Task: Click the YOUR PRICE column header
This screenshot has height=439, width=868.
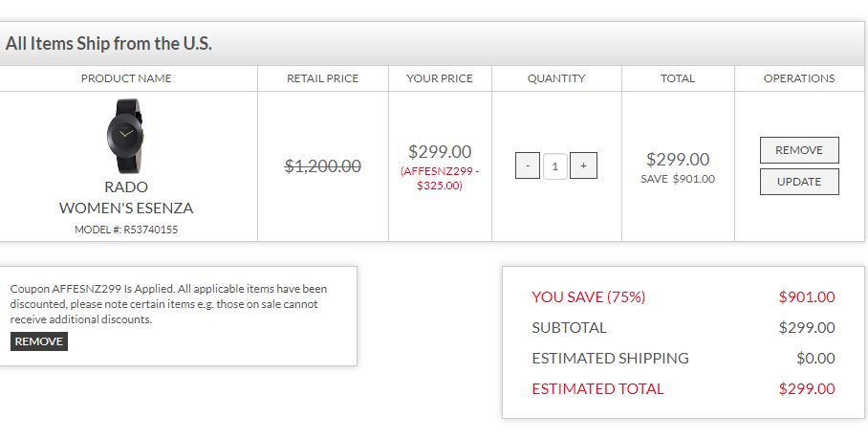Action: (x=440, y=78)
